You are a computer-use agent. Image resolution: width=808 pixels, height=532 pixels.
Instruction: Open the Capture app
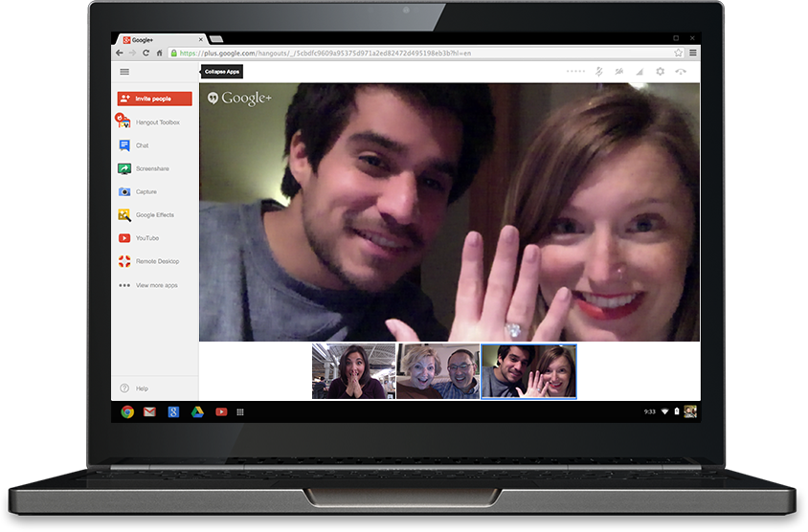pos(146,191)
